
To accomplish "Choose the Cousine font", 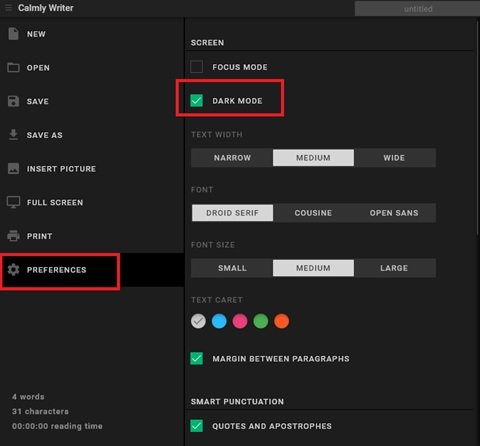I will click(313, 213).
